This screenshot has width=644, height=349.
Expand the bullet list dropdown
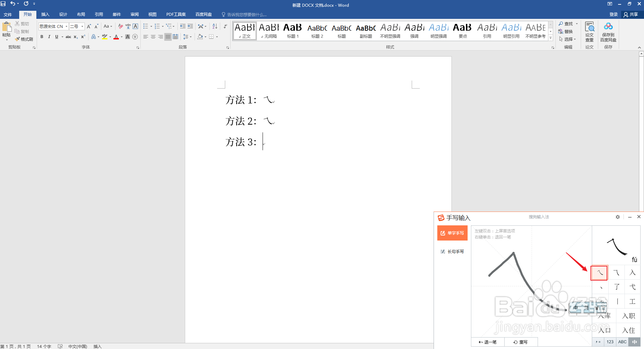coord(151,26)
